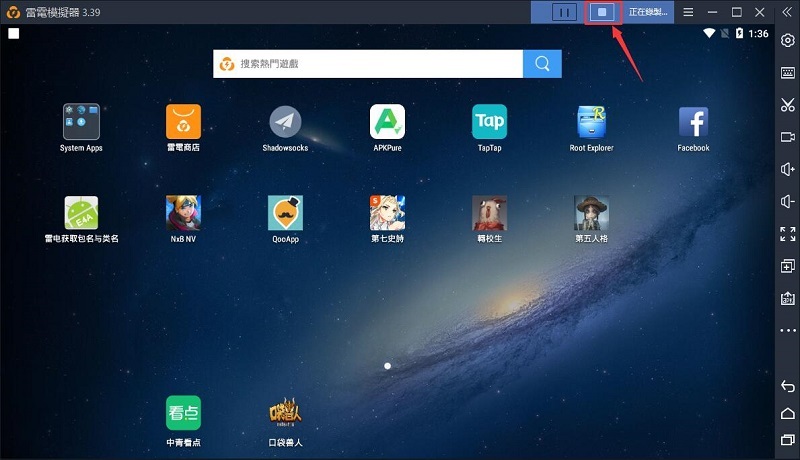Screen dimensions: 800x460
Task: Tap the Android back button
Action: tap(788, 386)
